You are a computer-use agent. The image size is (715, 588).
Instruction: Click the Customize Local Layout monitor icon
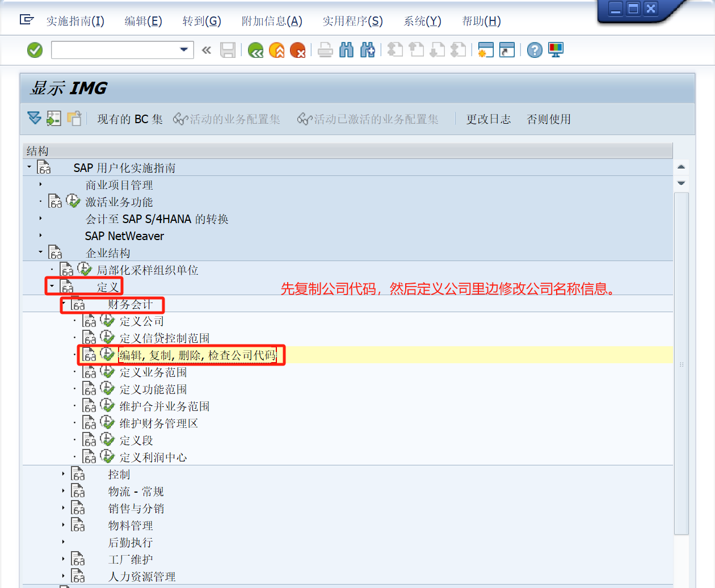pos(556,50)
